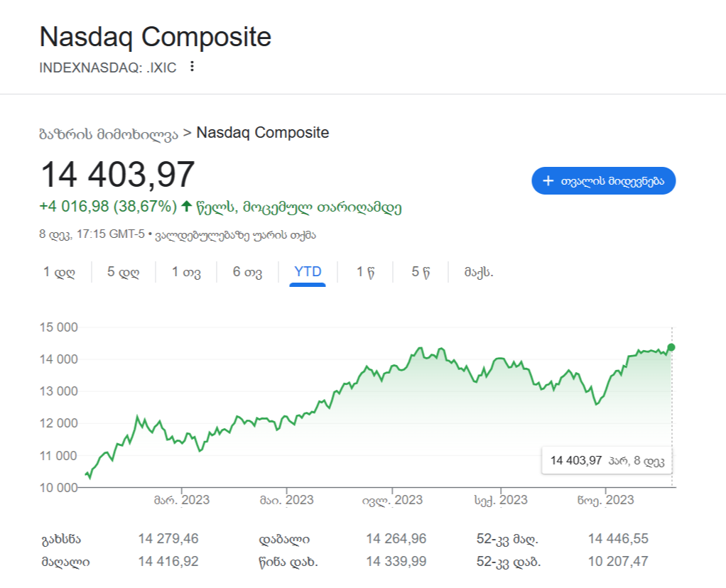Click the Nasdaq Composite page title

[x=155, y=37]
